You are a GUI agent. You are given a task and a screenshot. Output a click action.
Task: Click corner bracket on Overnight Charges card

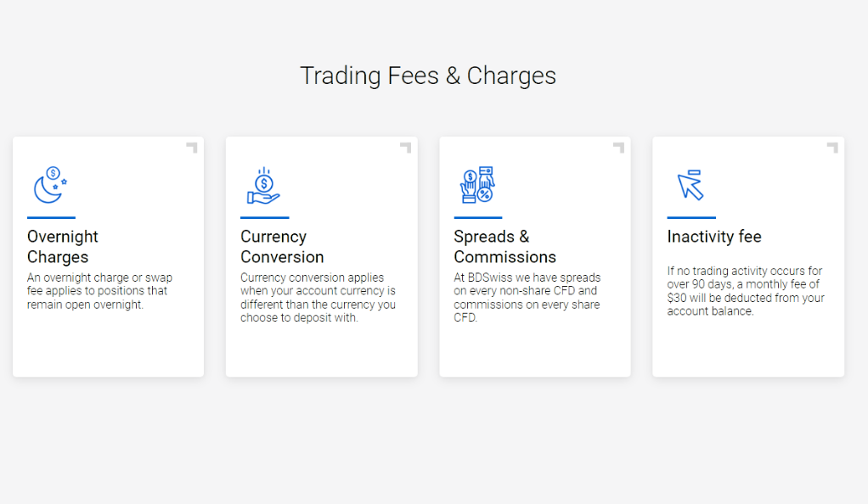(x=192, y=148)
